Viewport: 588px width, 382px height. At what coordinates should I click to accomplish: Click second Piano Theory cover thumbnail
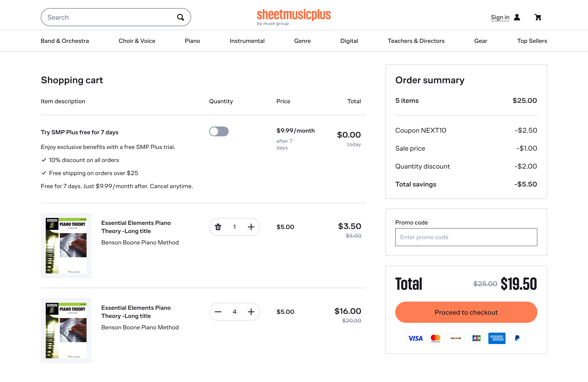66,330
